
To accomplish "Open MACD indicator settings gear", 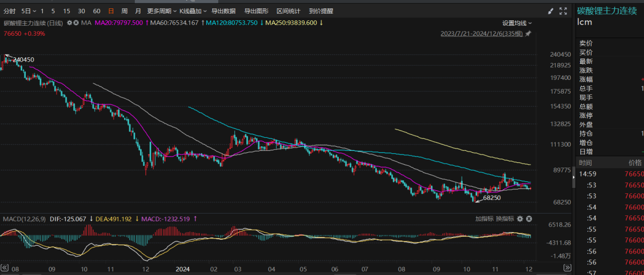I will [519, 219].
